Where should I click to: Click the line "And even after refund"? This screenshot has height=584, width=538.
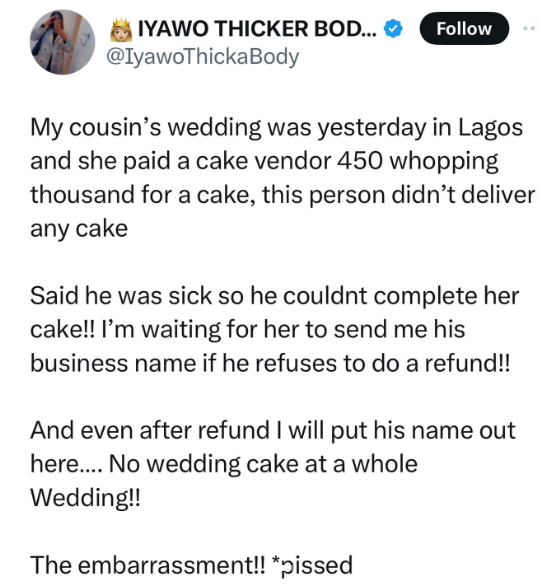(x=273, y=431)
